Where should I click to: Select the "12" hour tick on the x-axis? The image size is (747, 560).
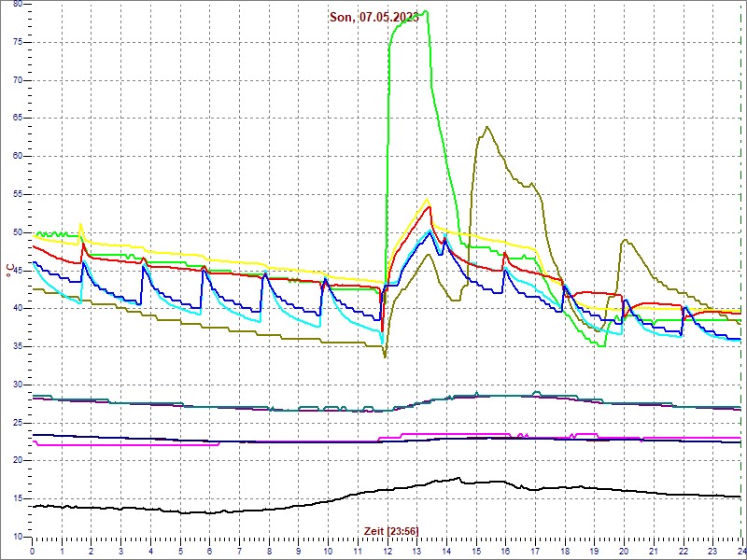pos(387,551)
